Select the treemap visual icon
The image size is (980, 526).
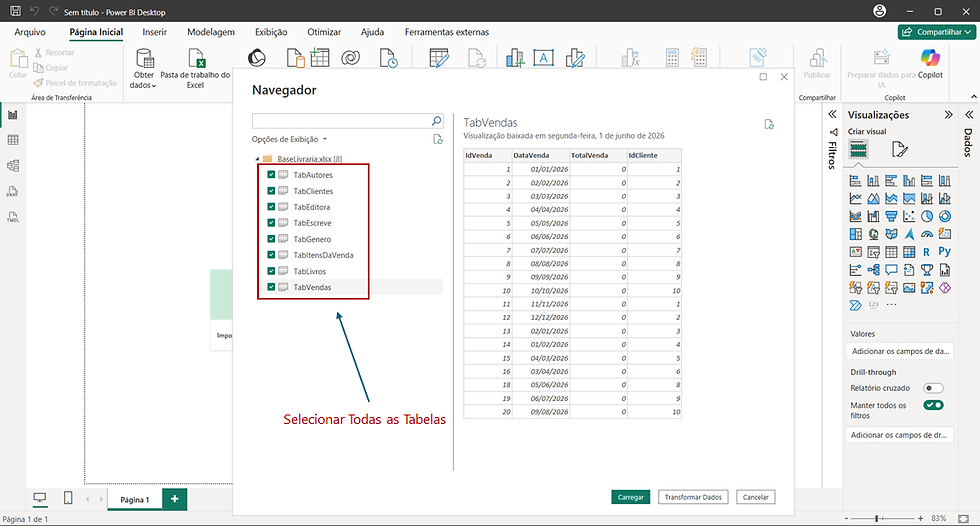(x=856, y=234)
